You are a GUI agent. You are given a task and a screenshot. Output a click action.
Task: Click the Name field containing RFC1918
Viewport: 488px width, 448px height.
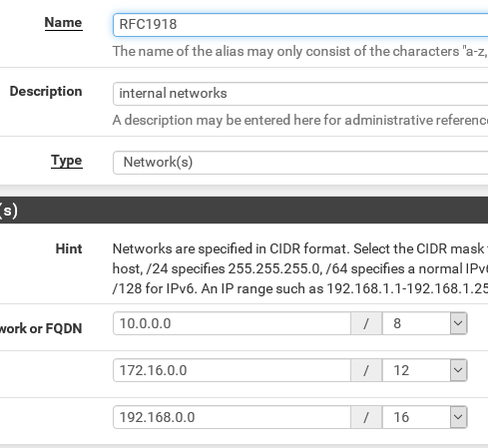coord(300,25)
